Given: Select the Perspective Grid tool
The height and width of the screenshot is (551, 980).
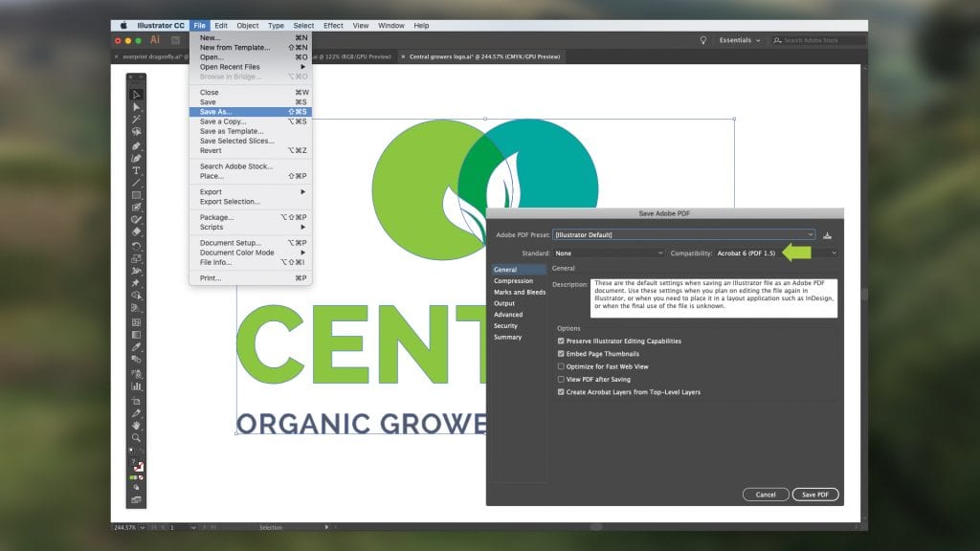Looking at the screenshot, I should (x=136, y=308).
